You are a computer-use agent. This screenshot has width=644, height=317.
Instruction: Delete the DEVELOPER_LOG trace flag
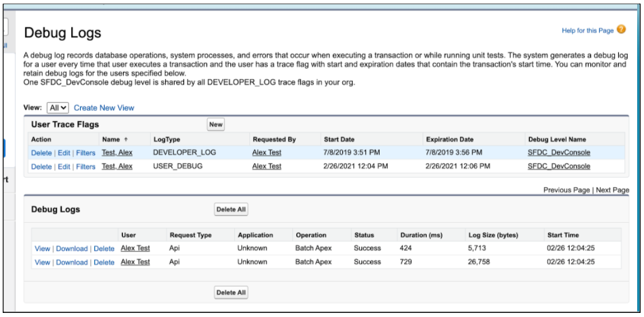click(41, 152)
